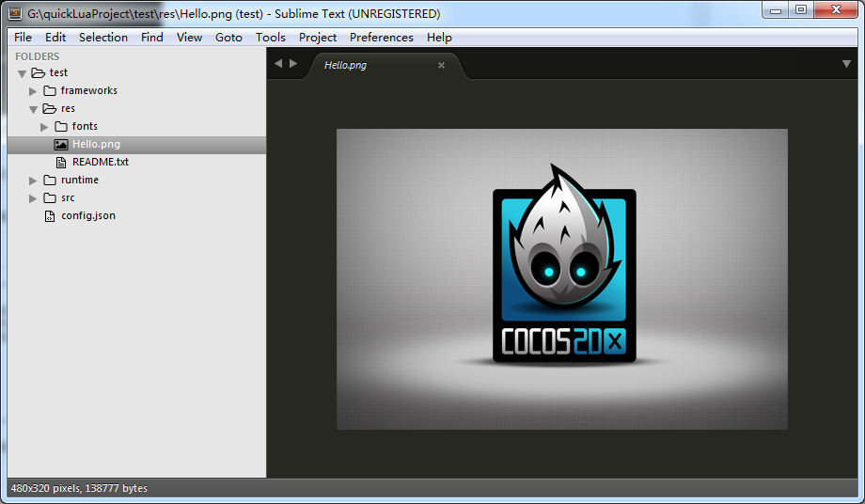Expand the frameworks folder arrow
Screen dimensions: 865x504
click(33, 91)
